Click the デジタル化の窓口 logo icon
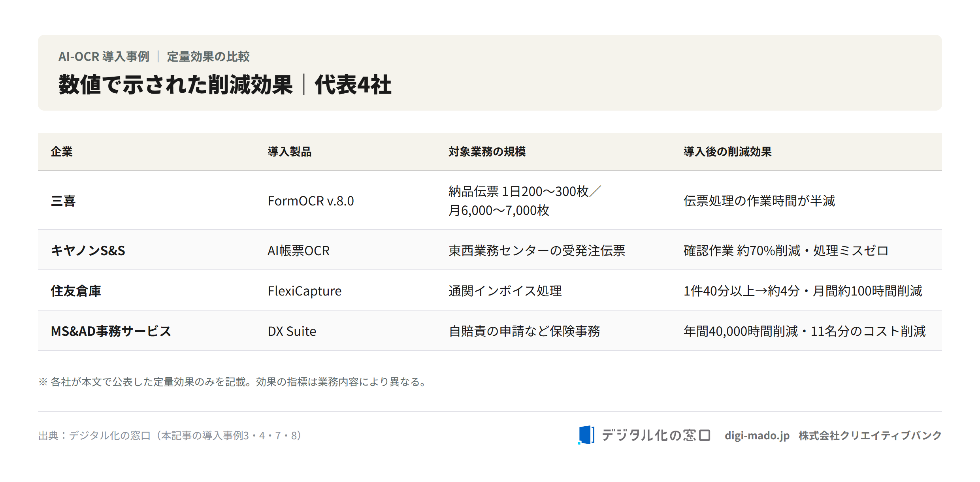980x482 pixels. pos(586,435)
